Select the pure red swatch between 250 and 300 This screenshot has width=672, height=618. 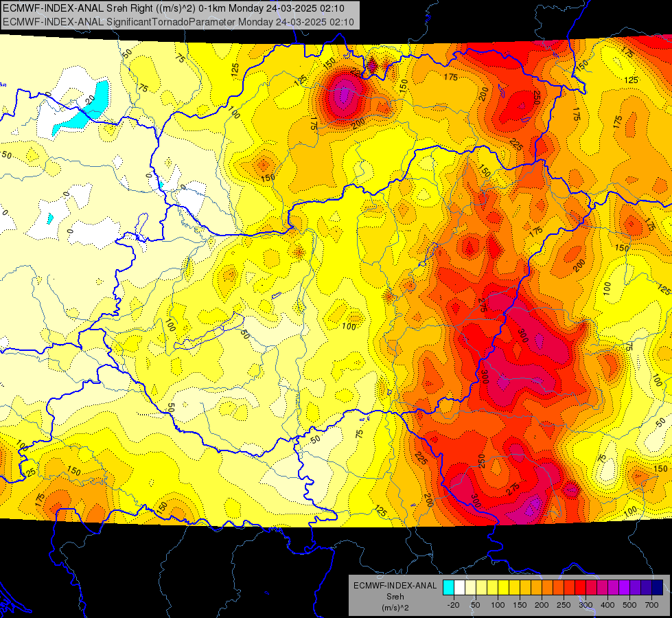point(580,588)
